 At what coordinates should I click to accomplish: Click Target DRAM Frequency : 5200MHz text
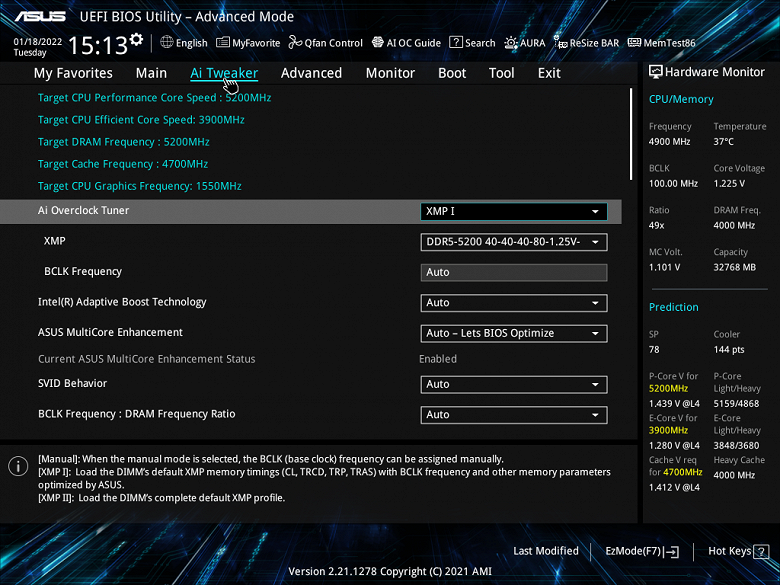(124, 142)
